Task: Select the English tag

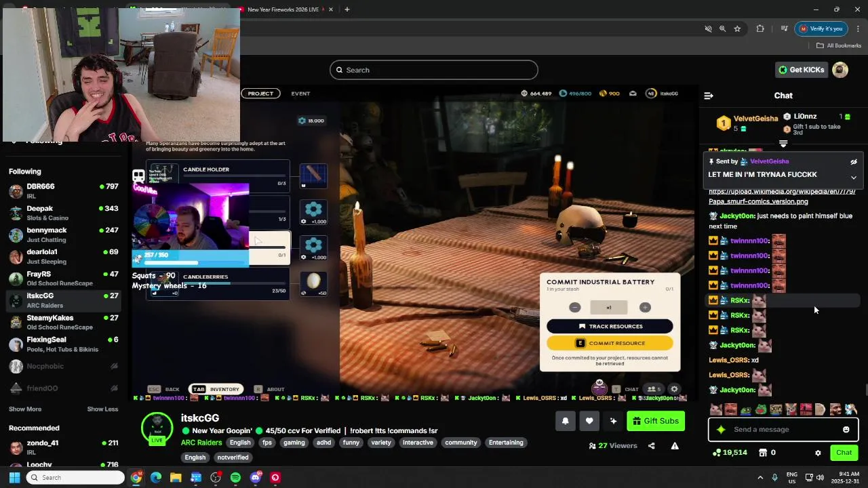Action: [240, 443]
